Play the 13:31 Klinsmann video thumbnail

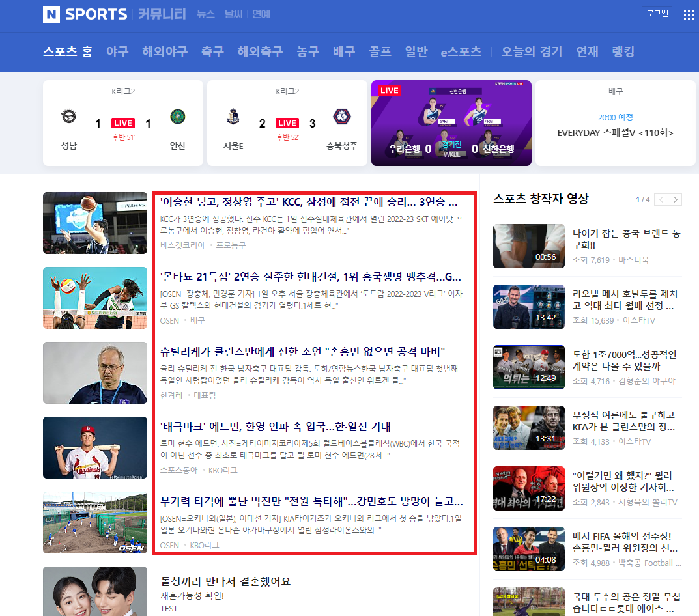point(529,428)
